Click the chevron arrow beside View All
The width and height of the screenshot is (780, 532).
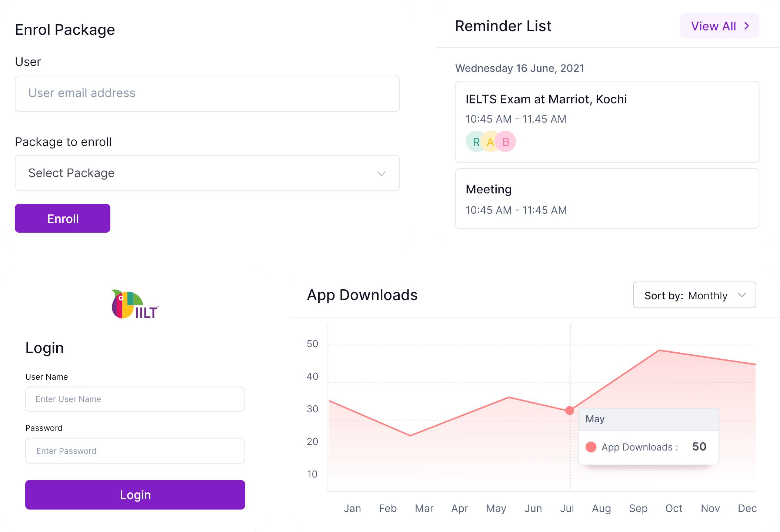click(747, 26)
